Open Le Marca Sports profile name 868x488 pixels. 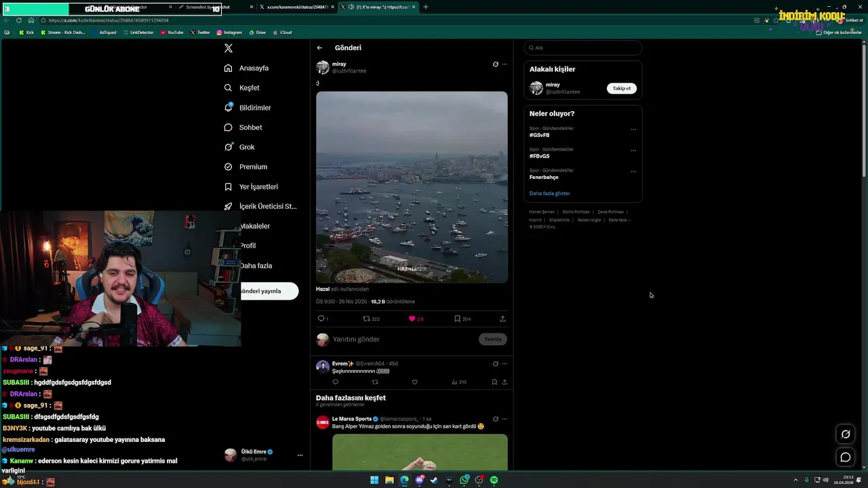click(352, 419)
